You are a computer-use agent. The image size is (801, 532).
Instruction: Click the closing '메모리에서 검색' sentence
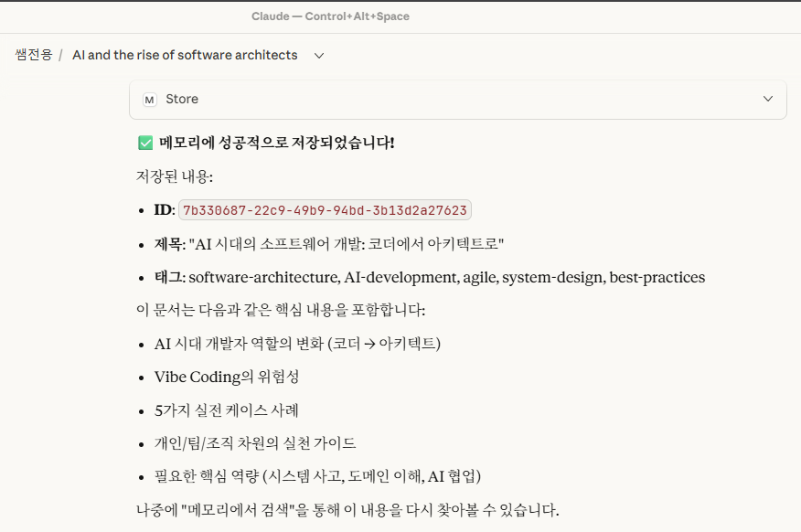[x=347, y=509]
